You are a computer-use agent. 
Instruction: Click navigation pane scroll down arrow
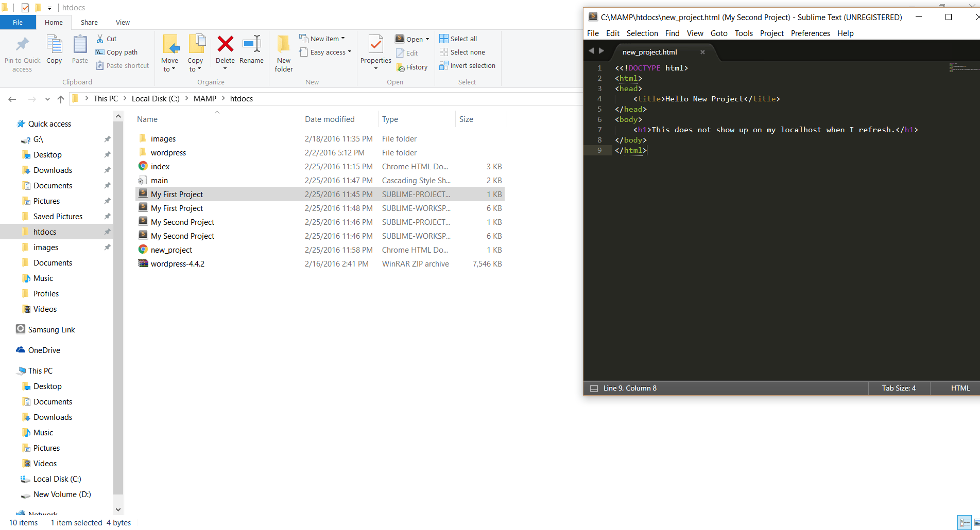118,509
